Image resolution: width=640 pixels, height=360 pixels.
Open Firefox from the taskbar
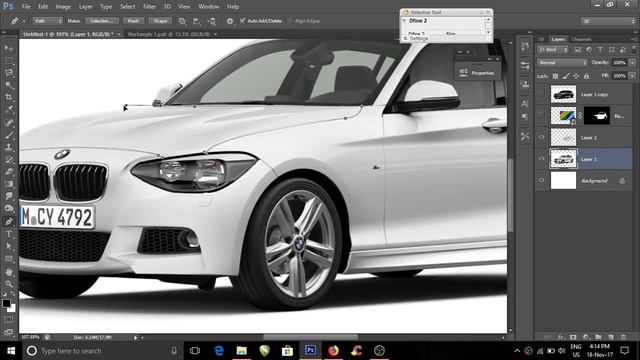(x=333, y=350)
